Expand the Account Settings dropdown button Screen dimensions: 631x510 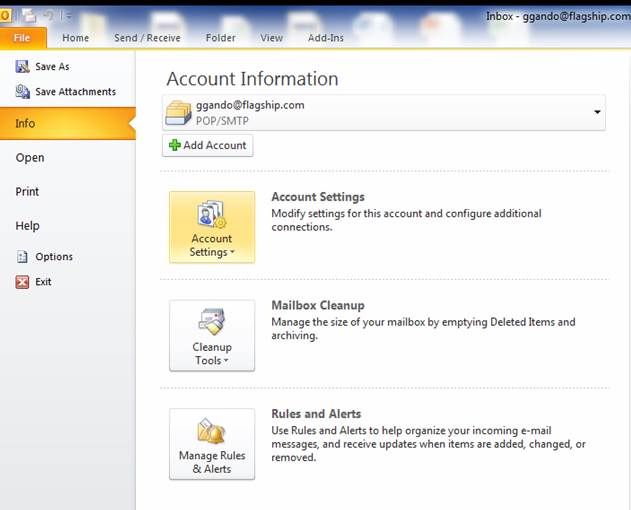coord(212,227)
